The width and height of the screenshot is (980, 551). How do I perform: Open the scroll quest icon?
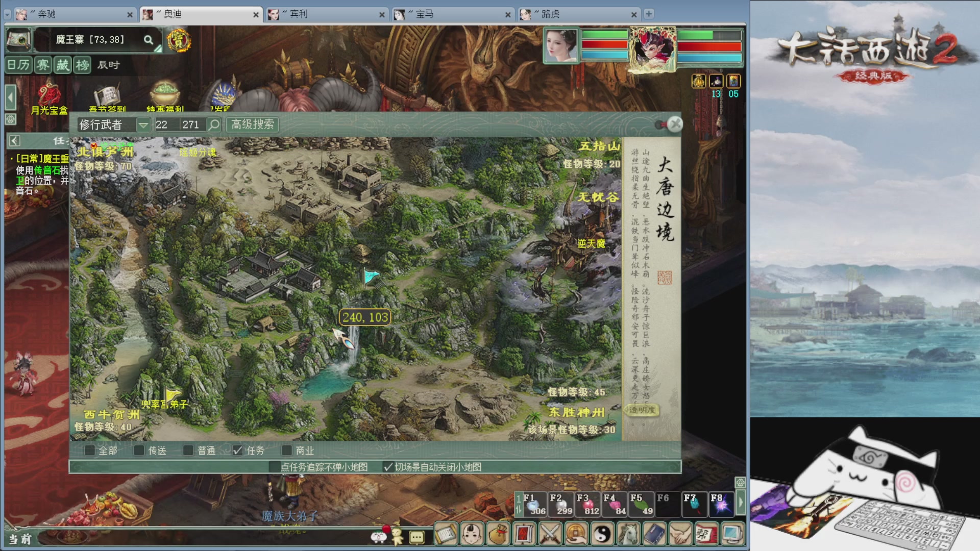coord(446,535)
